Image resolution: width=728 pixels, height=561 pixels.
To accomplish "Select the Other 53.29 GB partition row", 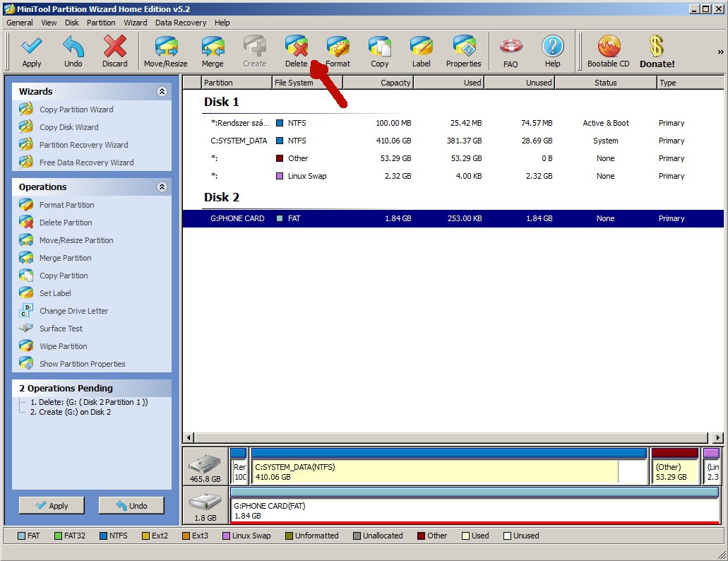I will point(453,158).
